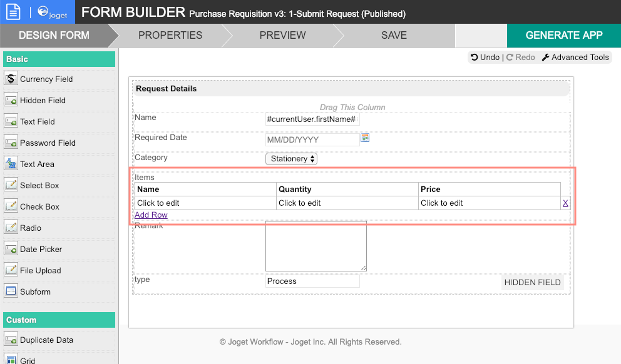Image resolution: width=621 pixels, height=364 pixels.
Task: Choose the Subform element icon
Action: [11, 291]
